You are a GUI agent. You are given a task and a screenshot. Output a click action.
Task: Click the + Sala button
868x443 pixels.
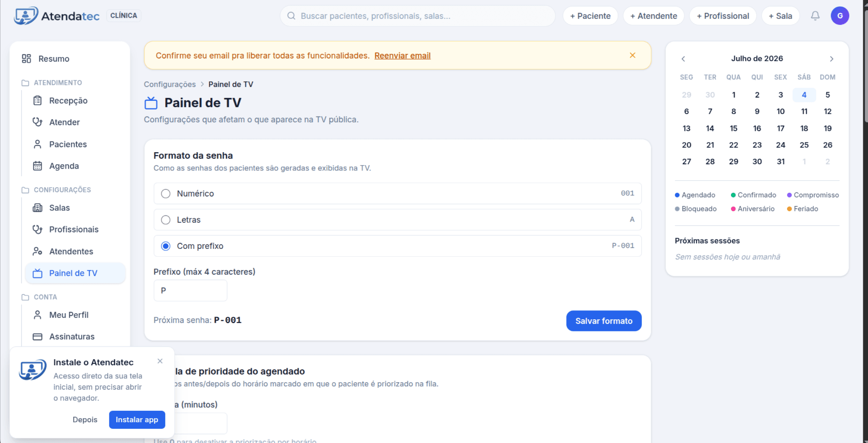tap(780, 16)
